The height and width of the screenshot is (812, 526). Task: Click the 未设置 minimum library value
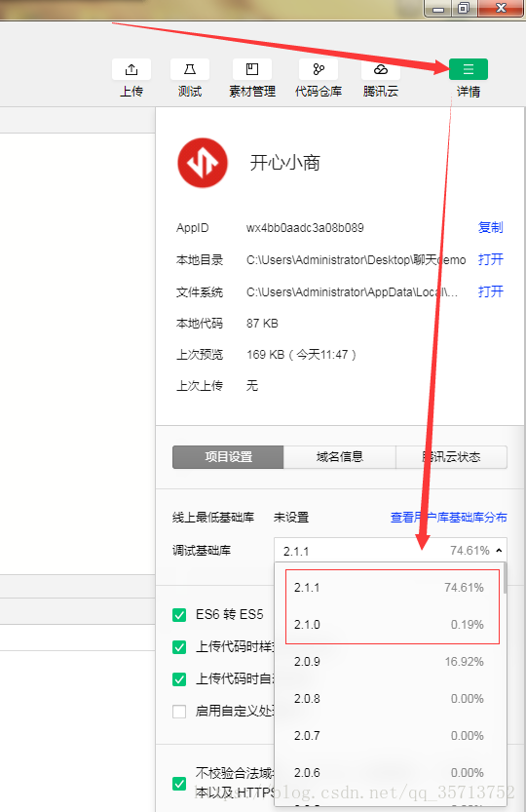[x=291, y=518]
